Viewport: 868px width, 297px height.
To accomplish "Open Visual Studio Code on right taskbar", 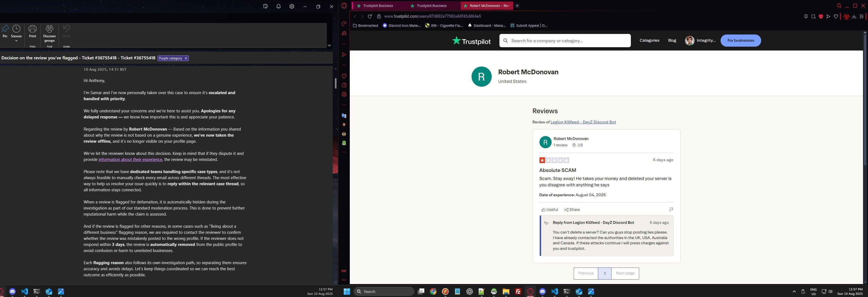I will pos(554,291).
